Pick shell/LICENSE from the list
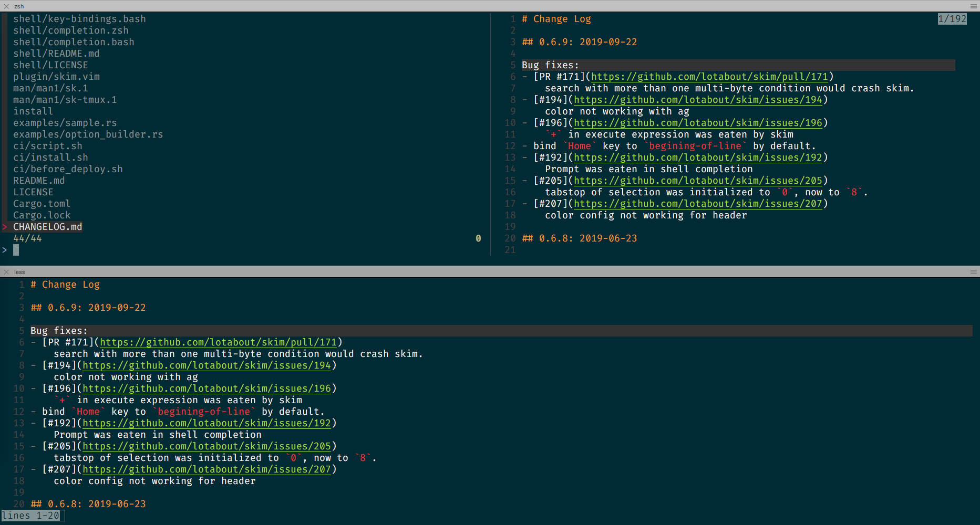This screenshot has width=980, height=525. [50, 65]
